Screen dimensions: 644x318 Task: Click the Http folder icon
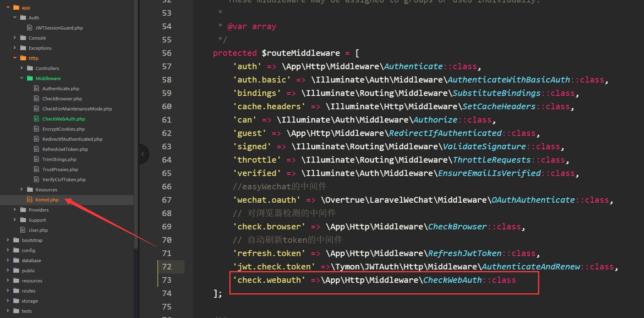click(23, 58)
